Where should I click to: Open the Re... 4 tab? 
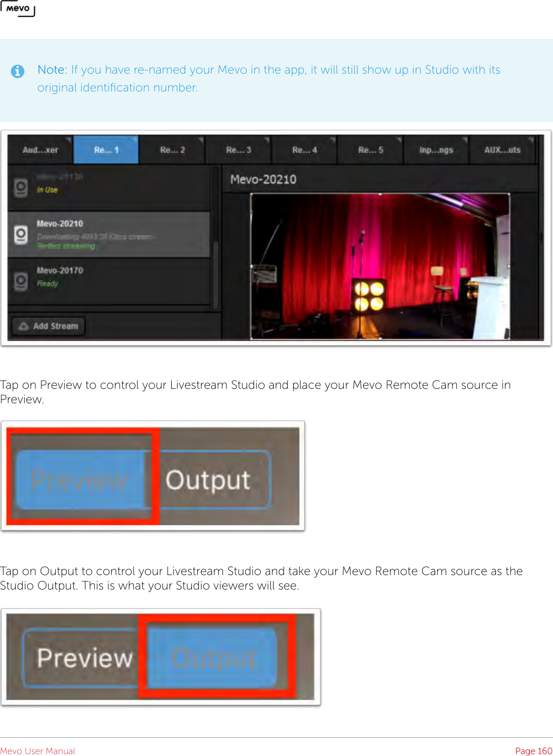304,150
